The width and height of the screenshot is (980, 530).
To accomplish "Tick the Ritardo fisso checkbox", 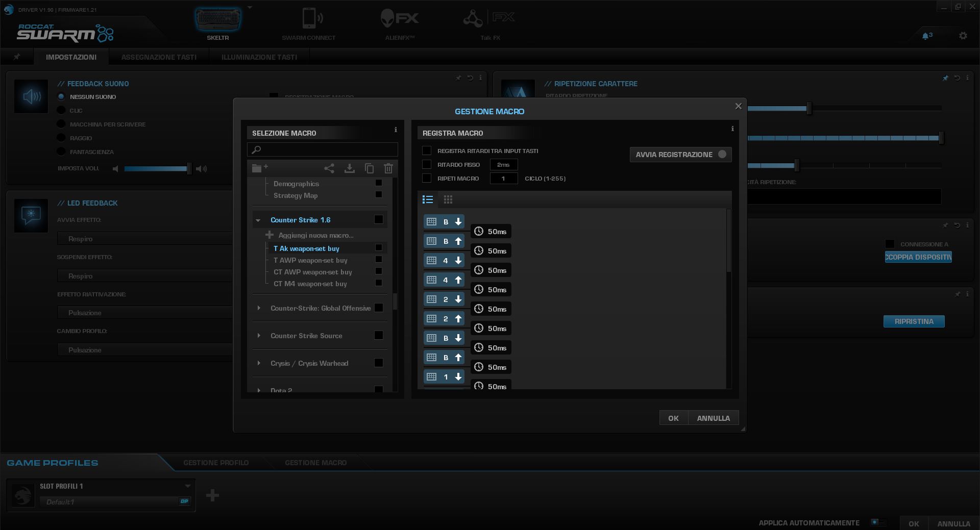I will pyautogui.click(x=427, y=165).
